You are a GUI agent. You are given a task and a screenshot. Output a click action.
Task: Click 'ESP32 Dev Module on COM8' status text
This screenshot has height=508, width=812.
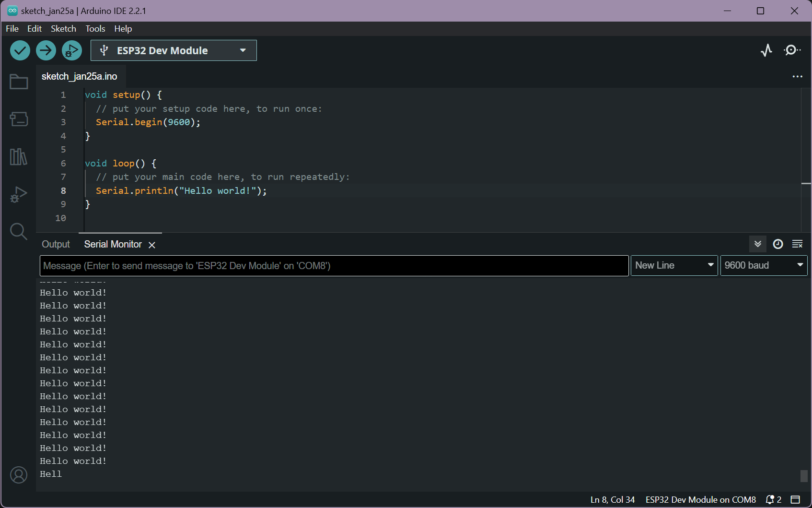701,500
